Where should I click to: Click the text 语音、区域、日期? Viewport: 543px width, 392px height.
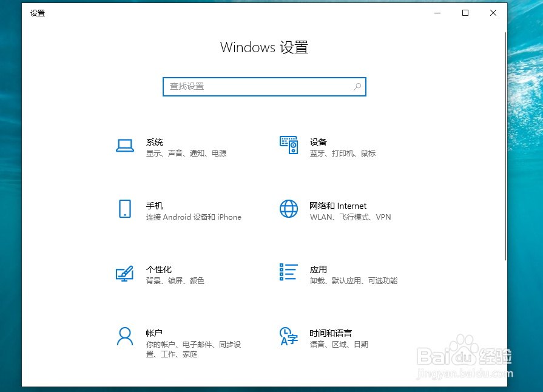point(339,345)
